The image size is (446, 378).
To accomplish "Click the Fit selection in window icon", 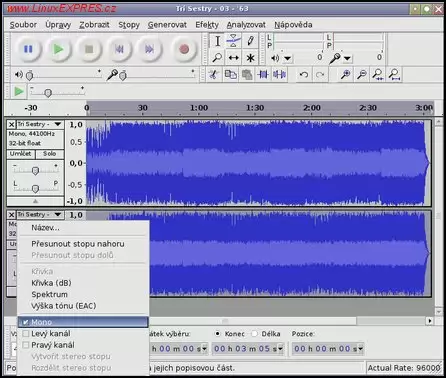I will [x=378, y=74].
